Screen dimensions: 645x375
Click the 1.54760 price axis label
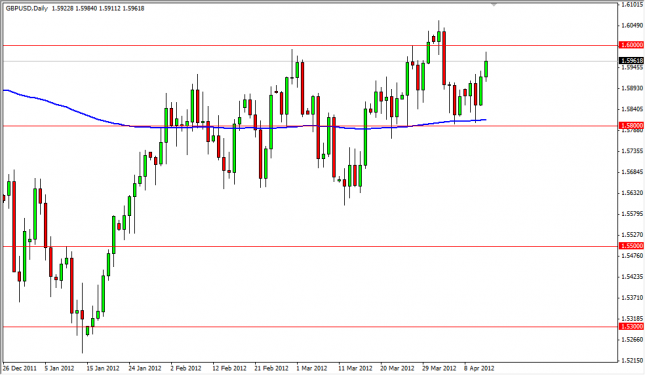[632, 256]
